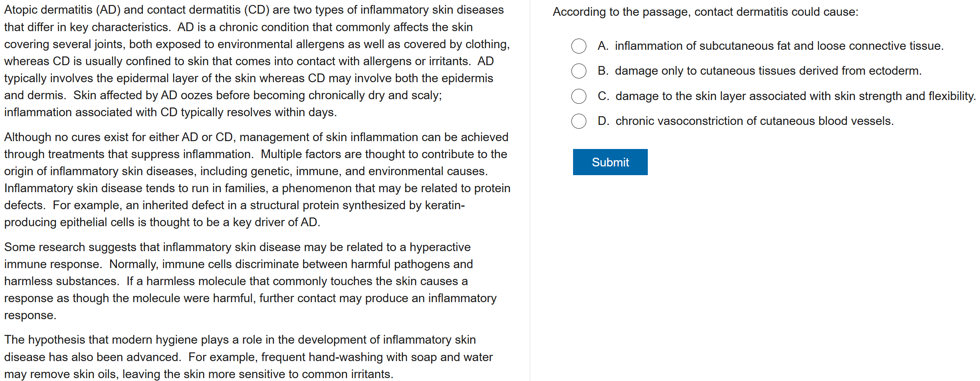Click the letter 'C.' option label

point(603,96)
